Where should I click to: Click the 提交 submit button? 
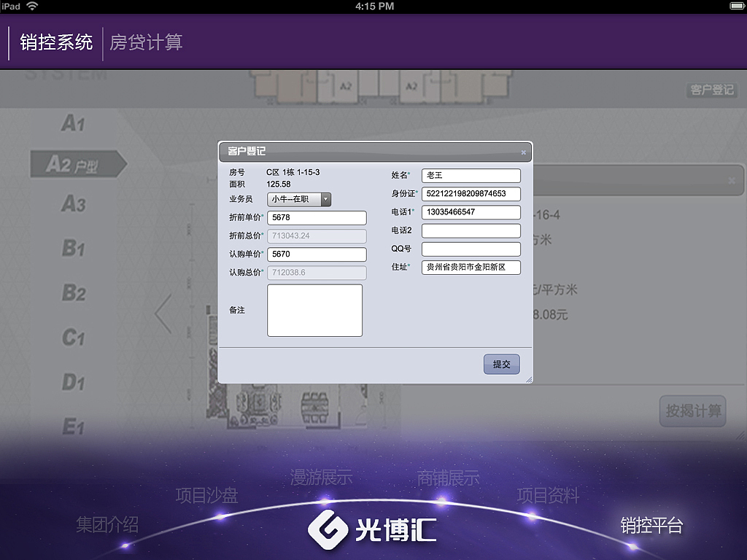pyautogui.click(x=501, y=364)
